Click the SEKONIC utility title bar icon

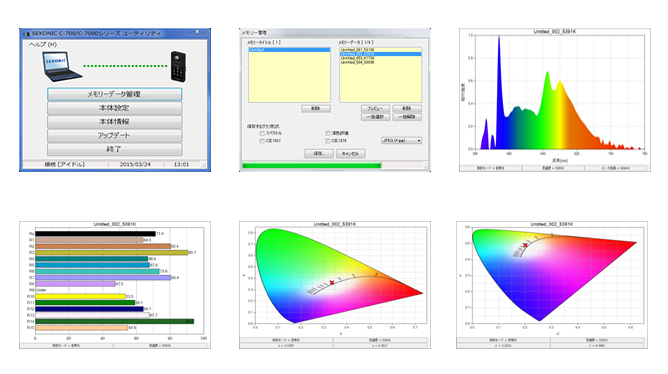coord(26,33)
